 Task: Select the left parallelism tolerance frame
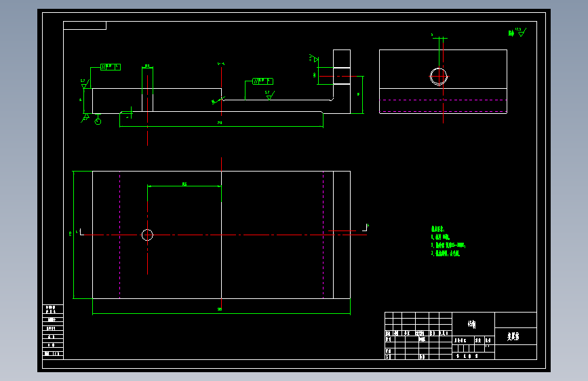(111, 67)
